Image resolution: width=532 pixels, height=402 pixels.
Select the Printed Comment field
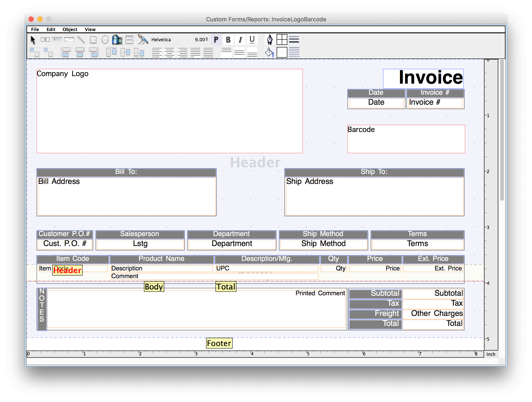[x=196, y=309]
